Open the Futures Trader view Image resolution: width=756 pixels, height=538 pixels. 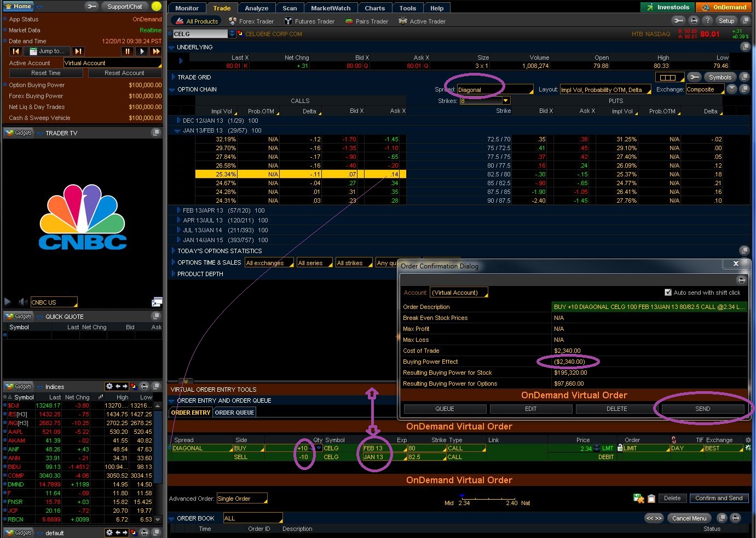coord(309,21)
